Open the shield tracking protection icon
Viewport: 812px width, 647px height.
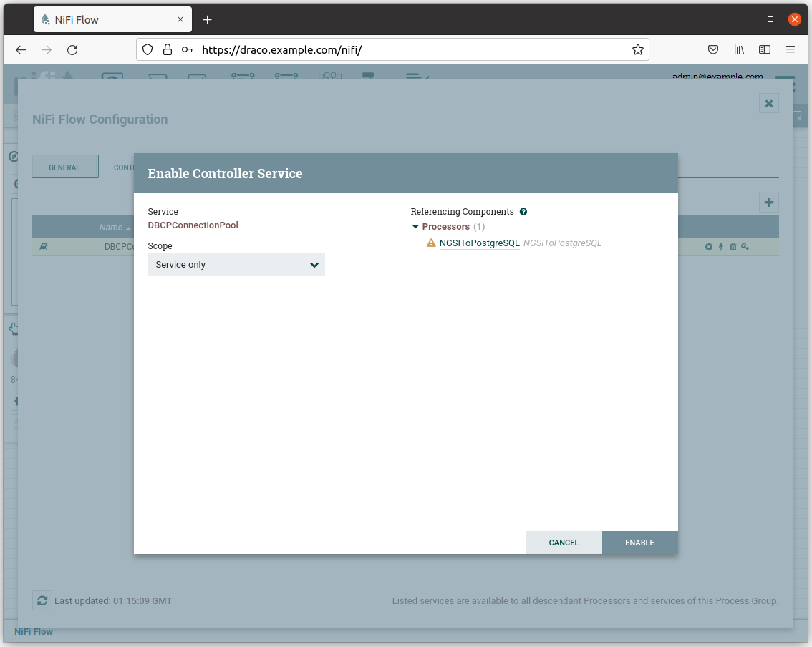pos(148,49)
